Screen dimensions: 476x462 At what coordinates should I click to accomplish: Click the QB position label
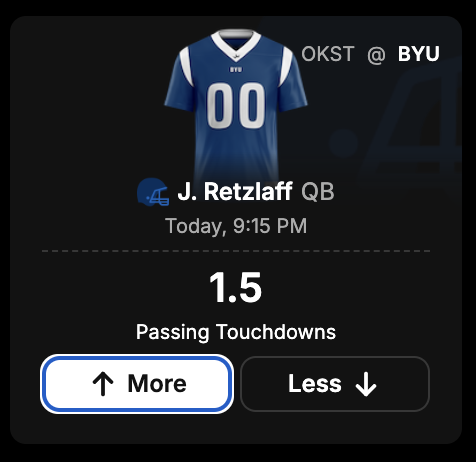317,192
